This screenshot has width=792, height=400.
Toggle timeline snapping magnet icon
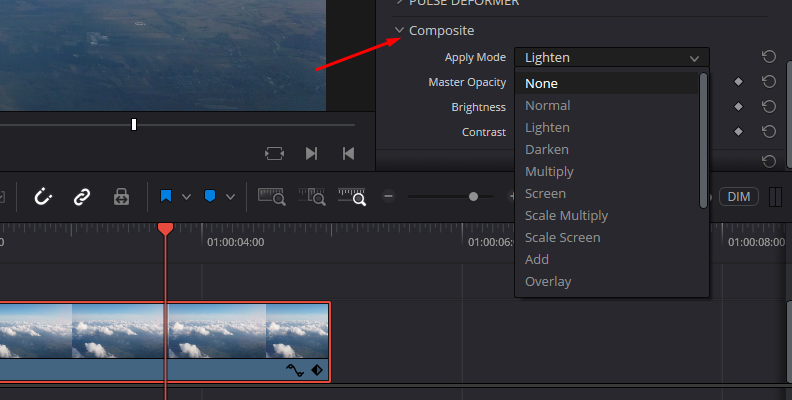(x=43, y=197)
